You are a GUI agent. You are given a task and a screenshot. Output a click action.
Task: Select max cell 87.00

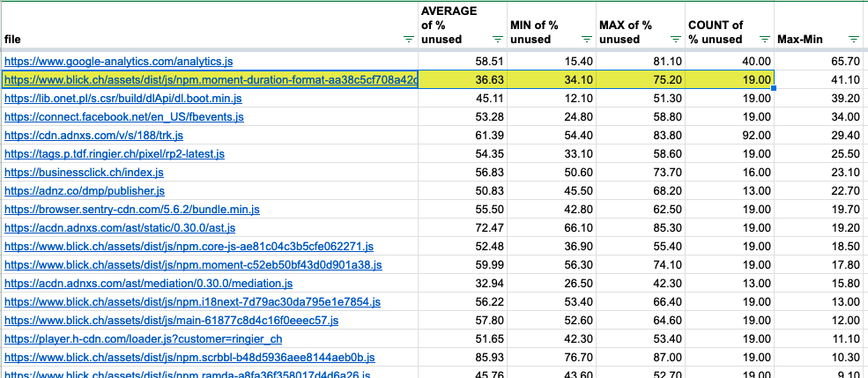click(x=641, y=358)
